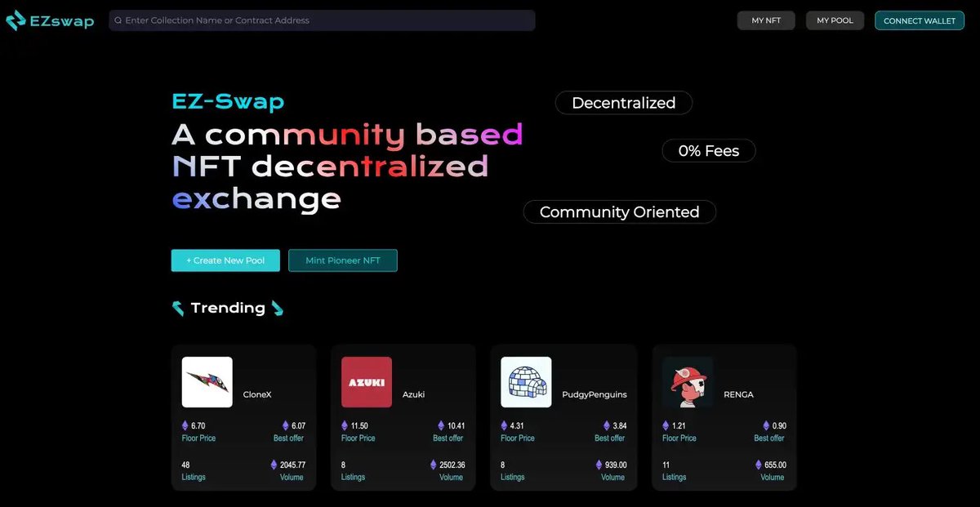Screen dimensions: 980x507
Task: Click ETH icon beside PudgyPenguins floor 4.31
Action: pyautogui.click(x=504, y=425)
